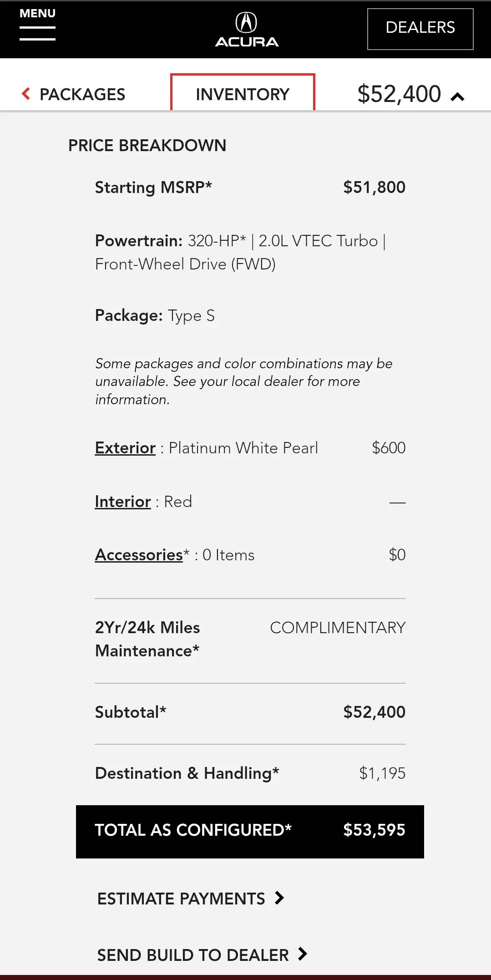This screenshot has height=980, width=491.
Task: Click the Destination & Handling label
Action: point(187,773)
